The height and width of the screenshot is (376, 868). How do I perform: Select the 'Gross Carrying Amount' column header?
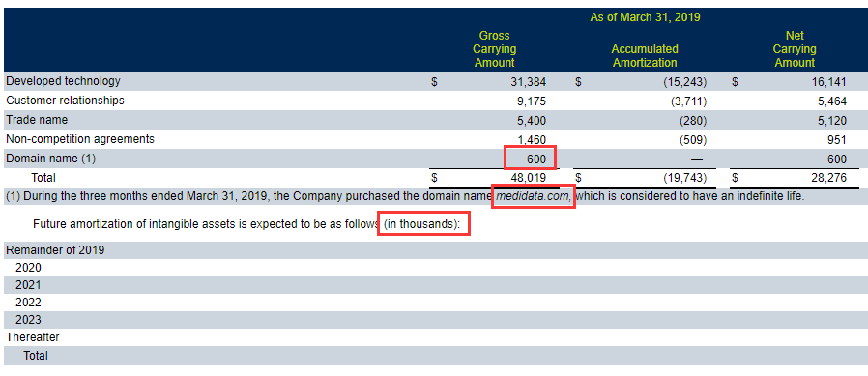[x=494, y=49]
